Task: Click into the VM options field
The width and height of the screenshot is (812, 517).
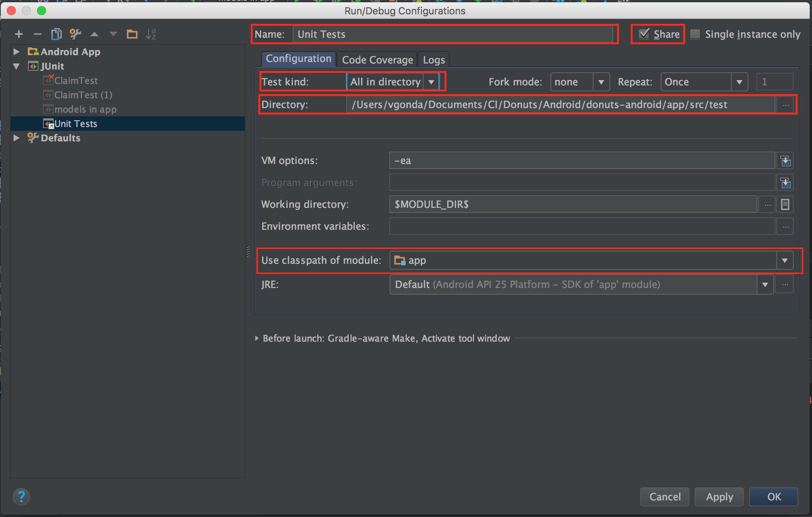Action: (582, 161)
